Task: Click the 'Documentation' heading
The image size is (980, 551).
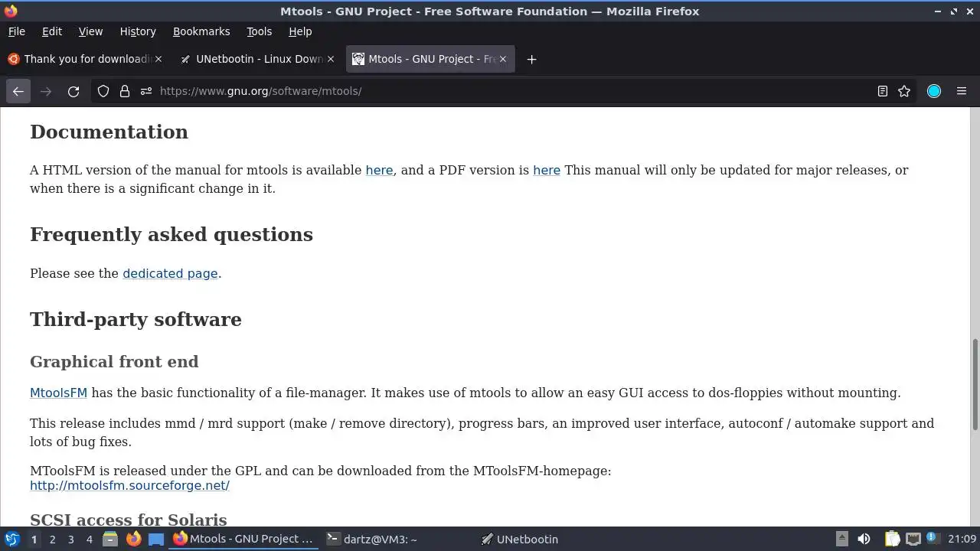Action: click(x=109, y=132)
